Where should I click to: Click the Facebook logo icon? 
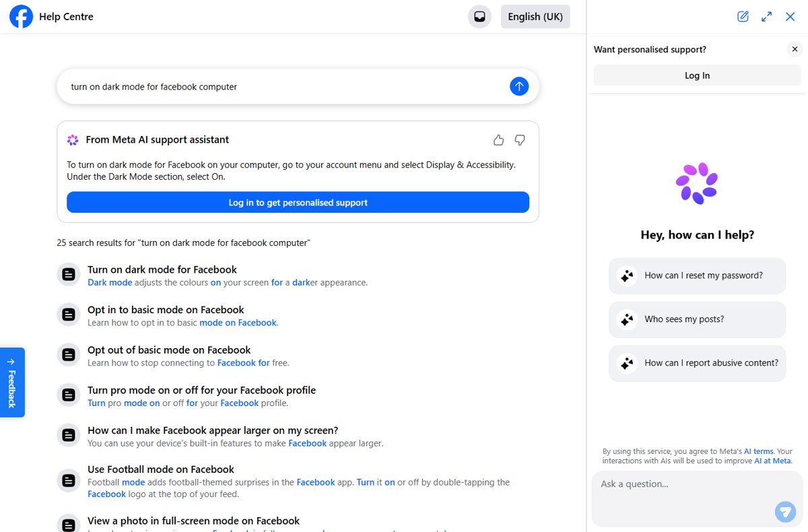(x=22, y=17)
